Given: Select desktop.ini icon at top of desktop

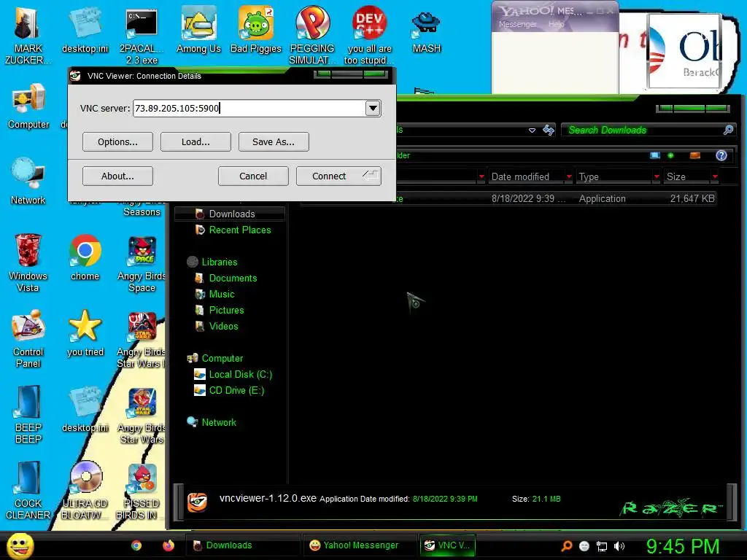Looking at the screenshot, I should click(85, 30).
